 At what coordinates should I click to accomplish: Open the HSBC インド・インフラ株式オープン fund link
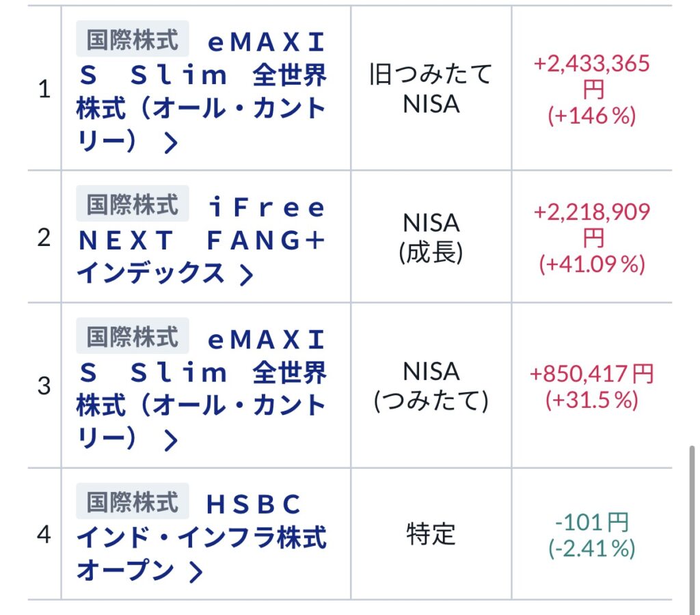tap(201, 538)
